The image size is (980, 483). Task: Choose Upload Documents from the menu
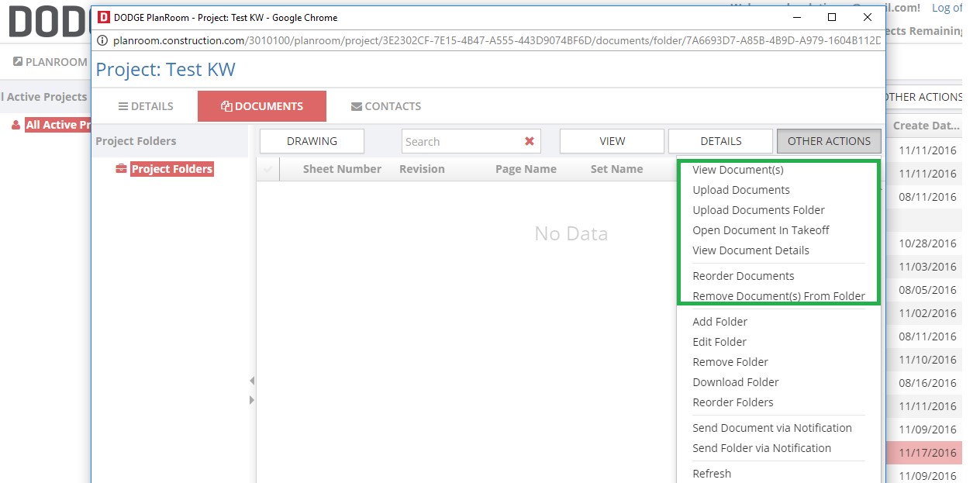coord(740,190)
